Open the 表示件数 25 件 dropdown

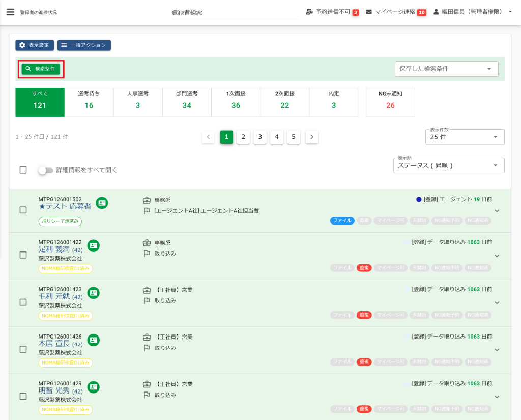465,137
